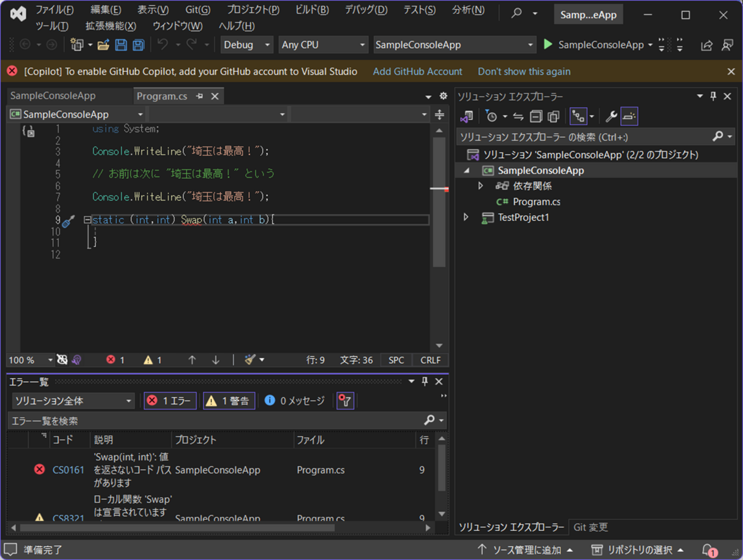Open the Any CPU platform dropdown
Viewport: 743px width, 560px height.
(x=323, y=45)
